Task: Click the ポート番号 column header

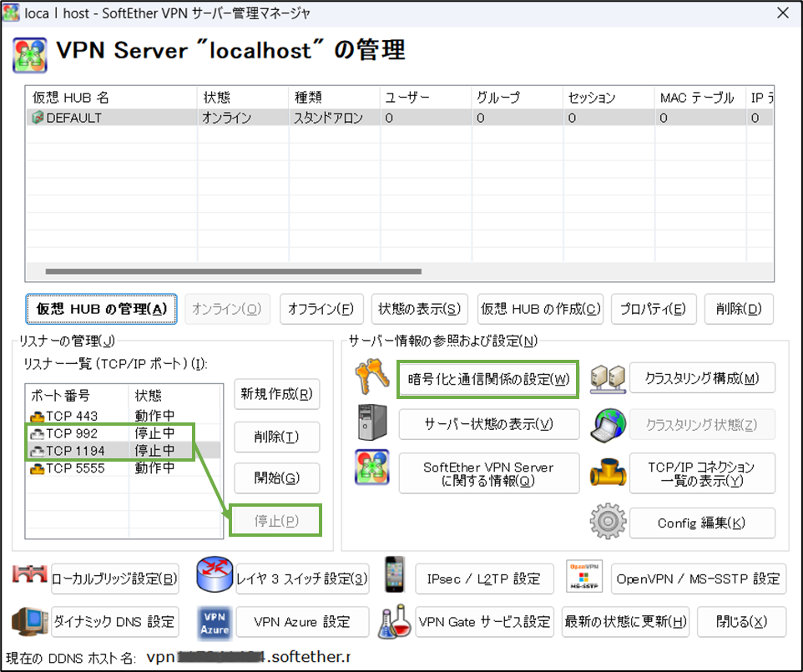Action: click(78, 396)
